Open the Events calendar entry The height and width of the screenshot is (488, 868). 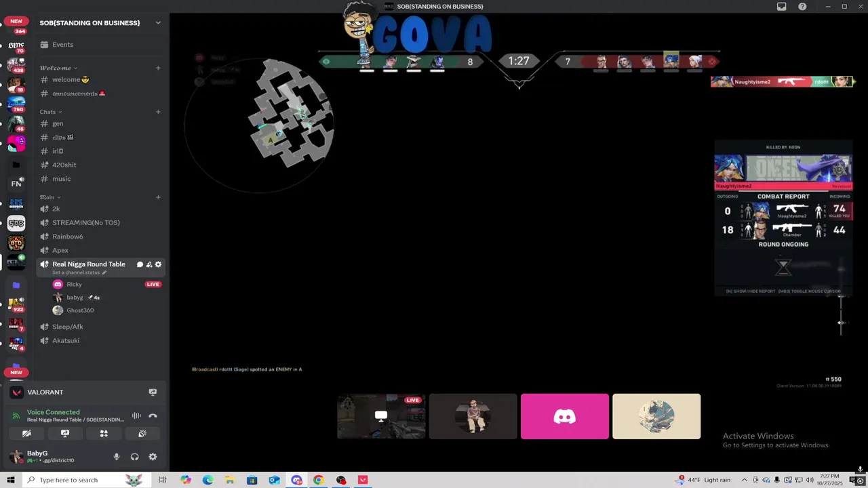pos(100,45)
